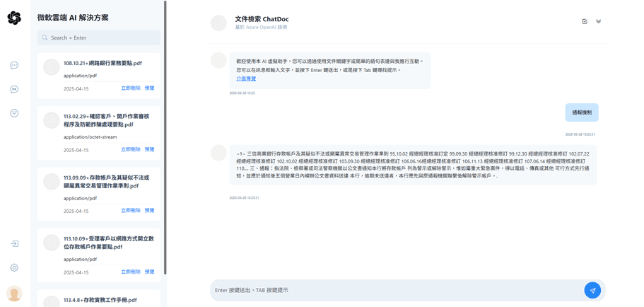Click 立即刪除 for 113.10.09 受理客戶 file

click(x=131, y=272)
